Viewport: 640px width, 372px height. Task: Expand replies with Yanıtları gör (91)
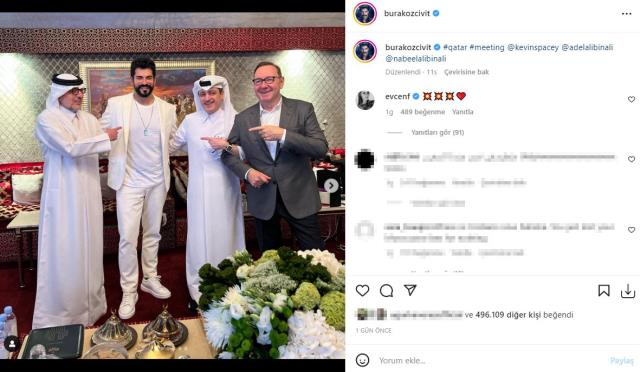pos(438,132)
